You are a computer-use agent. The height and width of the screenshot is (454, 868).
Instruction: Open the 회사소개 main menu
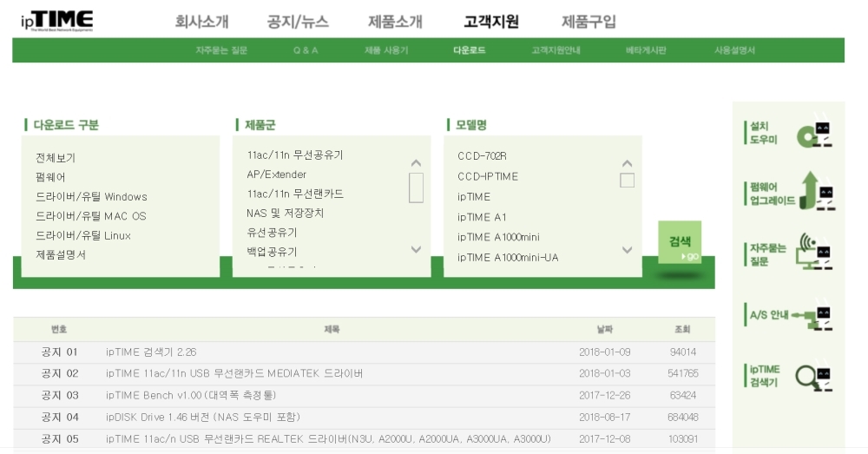[201, 22]
